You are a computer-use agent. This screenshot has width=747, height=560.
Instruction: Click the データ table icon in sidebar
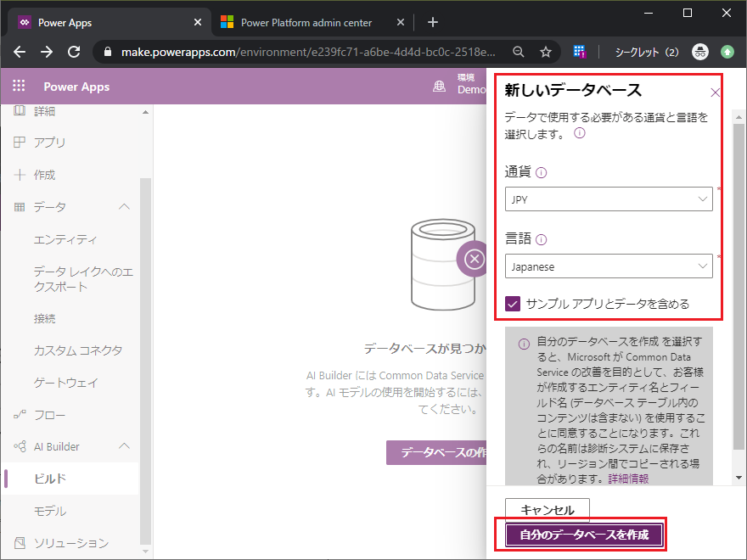(20, 207)
